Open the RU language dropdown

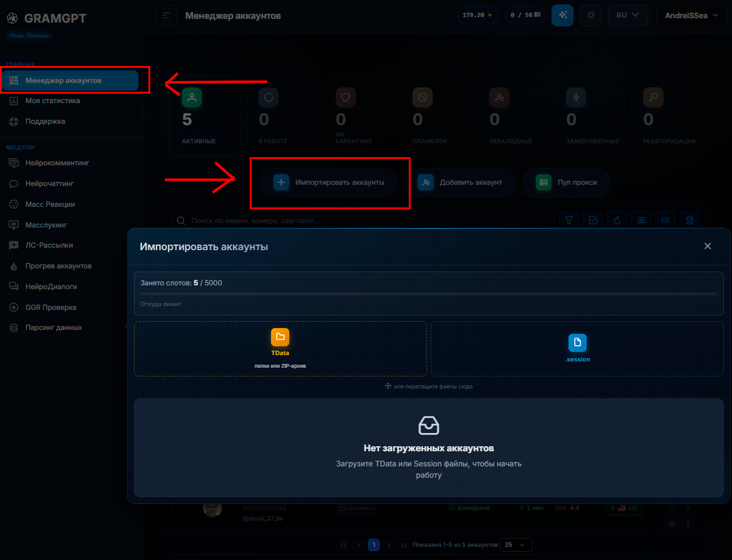[x=628, y=16]
